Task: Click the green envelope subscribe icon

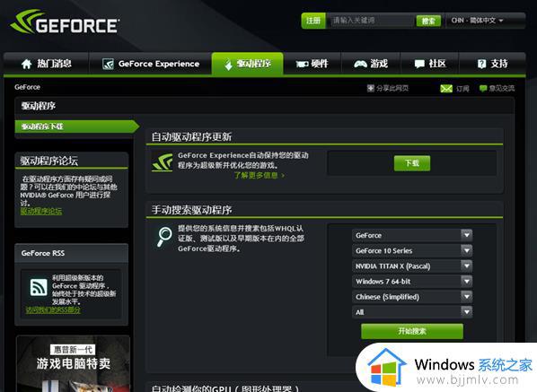Action: click(x=446, y=89)
